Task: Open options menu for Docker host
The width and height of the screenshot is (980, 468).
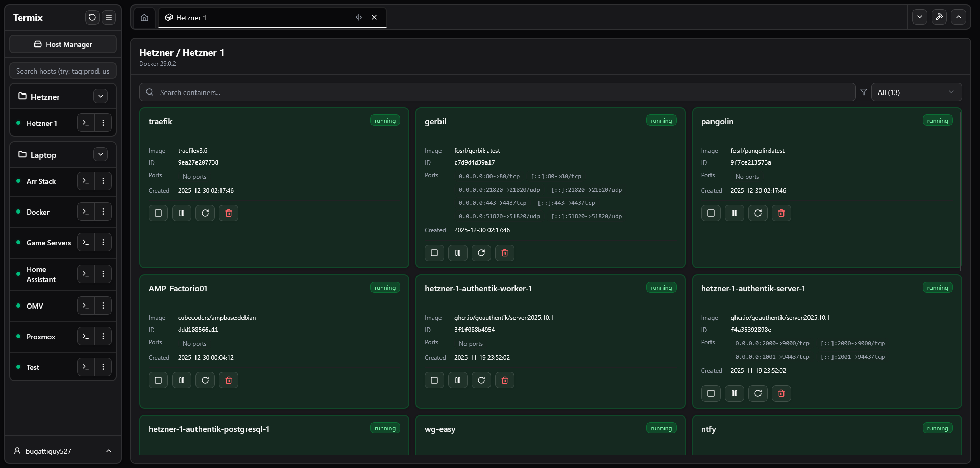Action: [x=103, y=212]
